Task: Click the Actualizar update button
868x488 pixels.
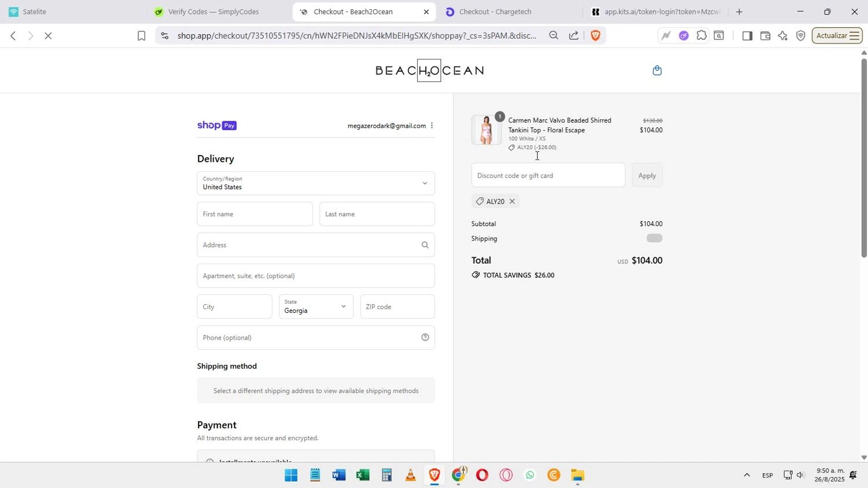Action: (837, 36)
